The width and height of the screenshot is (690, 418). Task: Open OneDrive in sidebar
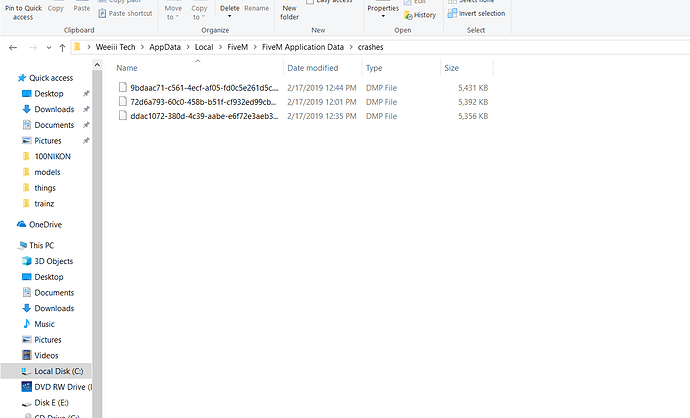(45, 224)
